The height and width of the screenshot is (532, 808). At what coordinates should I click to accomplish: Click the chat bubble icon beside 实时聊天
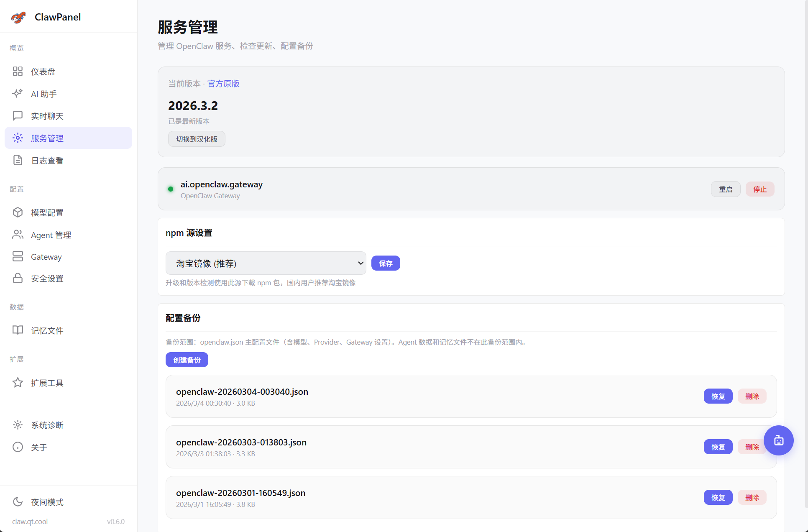(18, 116)
